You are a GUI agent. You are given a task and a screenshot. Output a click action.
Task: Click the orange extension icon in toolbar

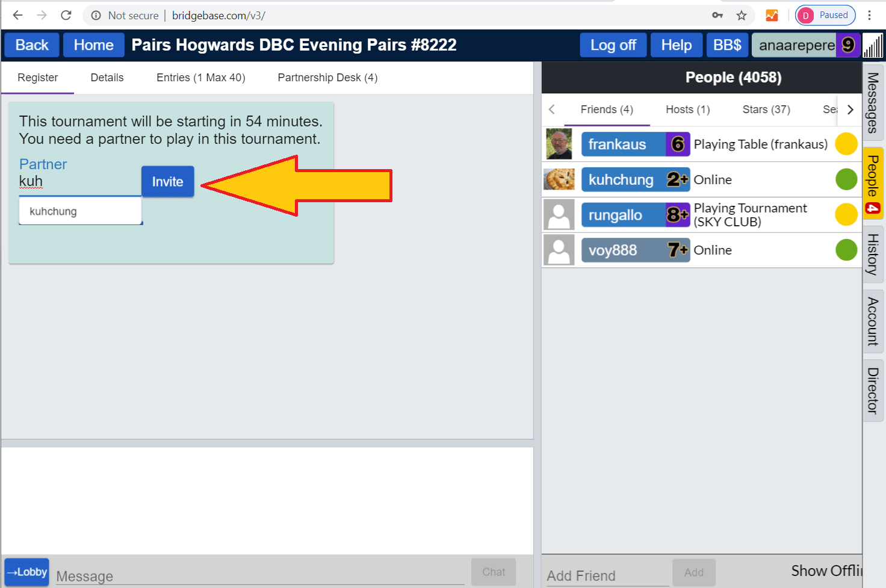772,15
